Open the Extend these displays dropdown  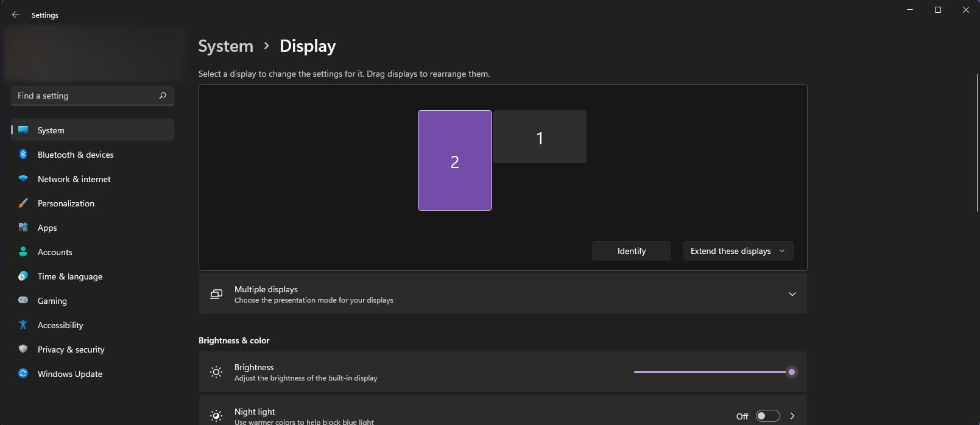pos(738,251)
